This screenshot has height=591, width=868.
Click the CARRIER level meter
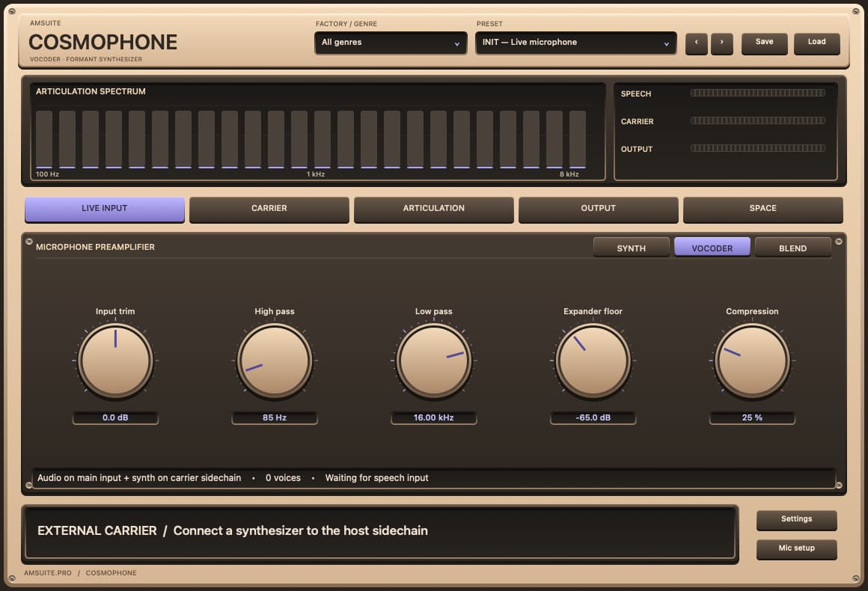(x=758, y=120)
